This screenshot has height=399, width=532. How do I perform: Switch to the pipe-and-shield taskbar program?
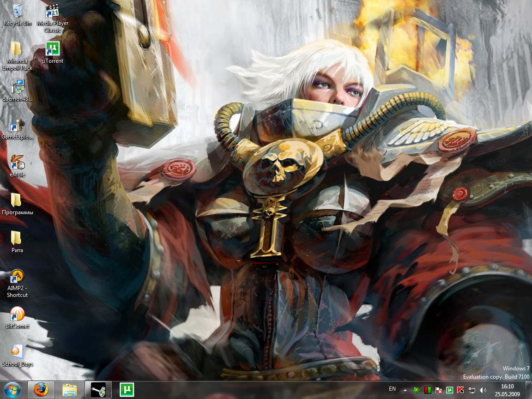click(98, 390)
